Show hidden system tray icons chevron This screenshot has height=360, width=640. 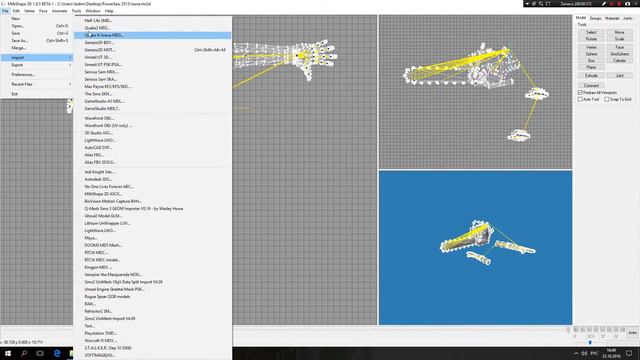[576, 353]
